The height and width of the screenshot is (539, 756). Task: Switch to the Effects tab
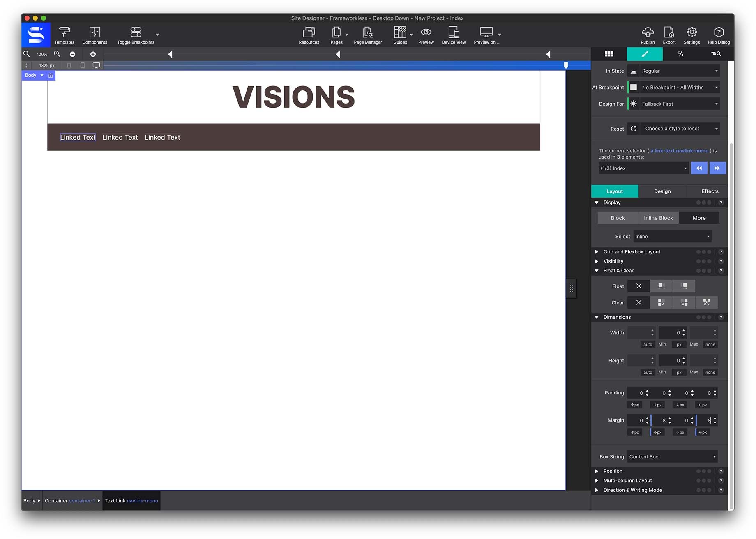[x=710, y=191]
